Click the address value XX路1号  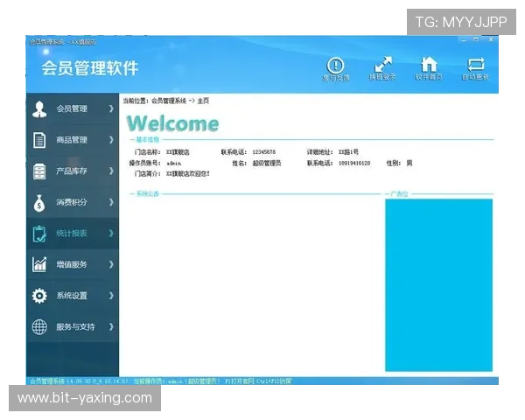(348, 151)
